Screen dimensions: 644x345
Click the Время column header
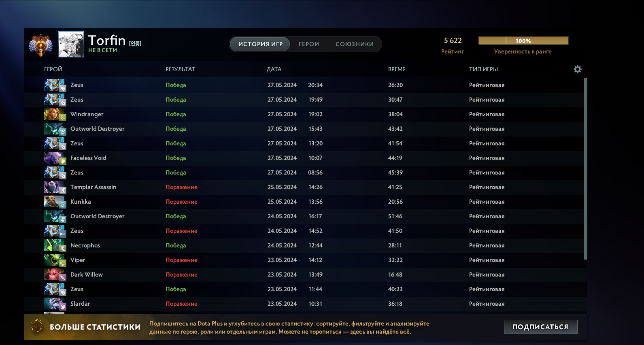(x=397, y=69)
